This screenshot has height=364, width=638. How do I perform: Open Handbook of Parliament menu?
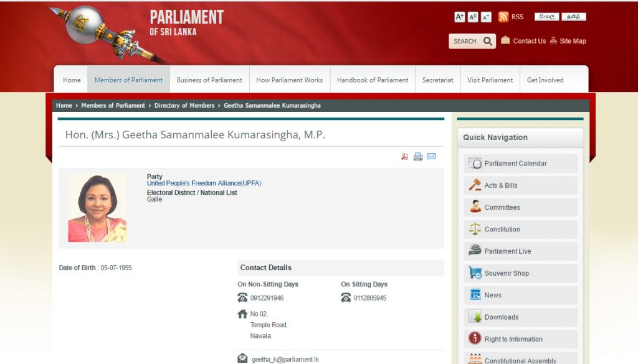tap(373, 80)
